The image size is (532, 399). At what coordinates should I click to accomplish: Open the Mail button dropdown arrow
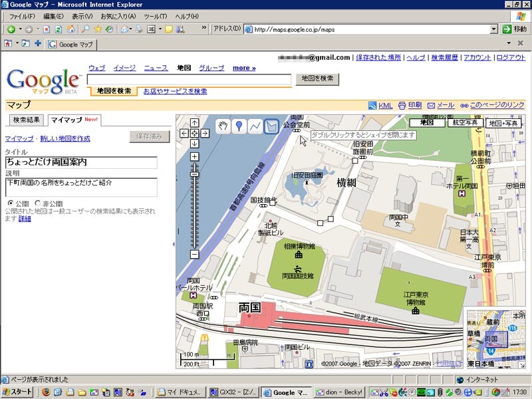click(x=130, y=29)
